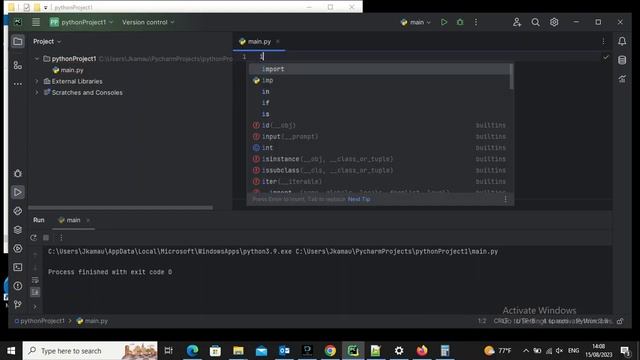Open the Terminal tool window icon

click(18, 267)
